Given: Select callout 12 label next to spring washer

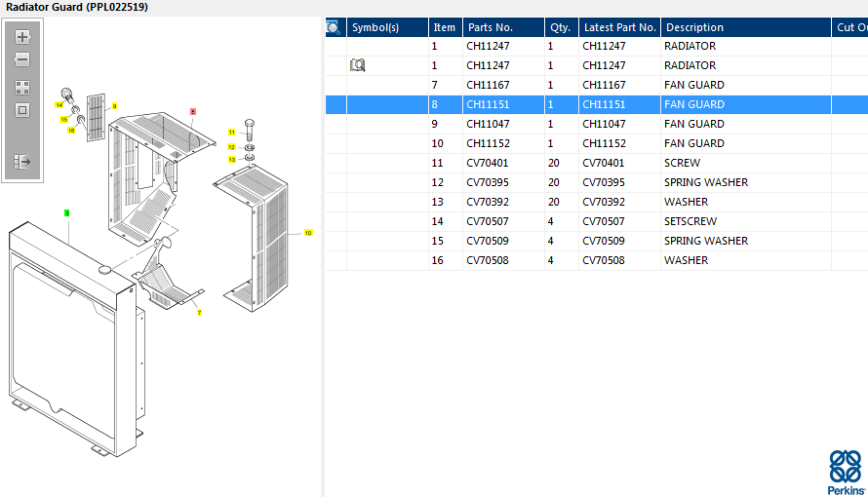Looking at the screenshot, I should [x=231, y=147].
